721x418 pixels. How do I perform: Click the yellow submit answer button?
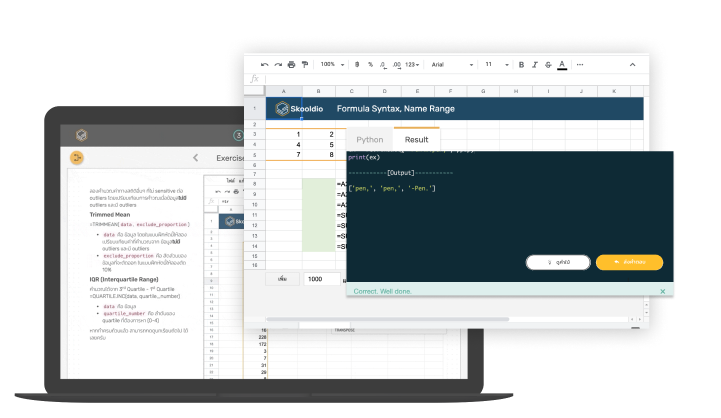(629, 262)
